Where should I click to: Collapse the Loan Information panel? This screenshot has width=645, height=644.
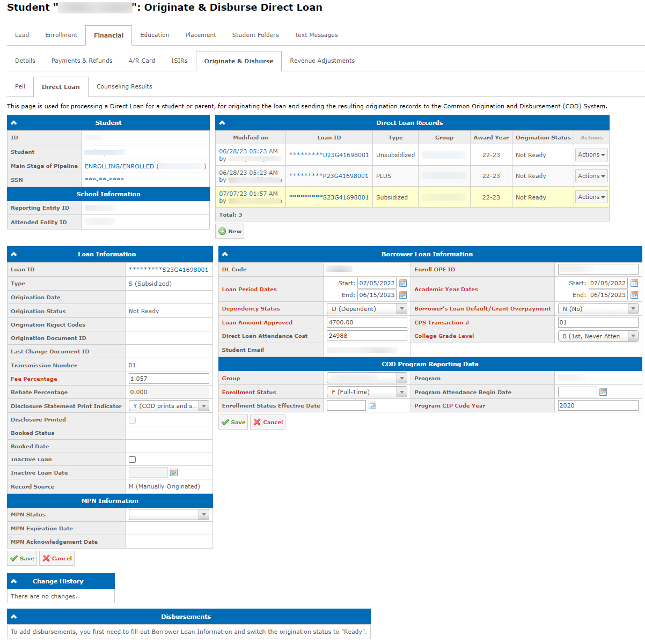14,254
